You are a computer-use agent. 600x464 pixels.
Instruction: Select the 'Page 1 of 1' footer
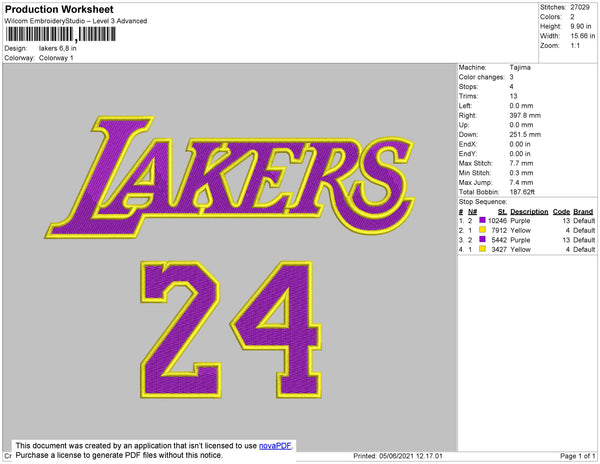pyautogui.click(x=578, y=456)
